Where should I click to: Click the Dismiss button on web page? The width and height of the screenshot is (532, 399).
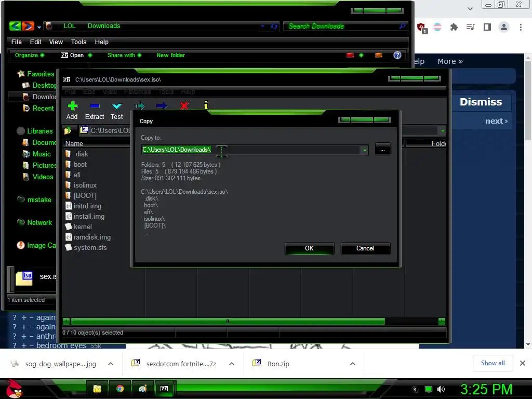(481, 102)
